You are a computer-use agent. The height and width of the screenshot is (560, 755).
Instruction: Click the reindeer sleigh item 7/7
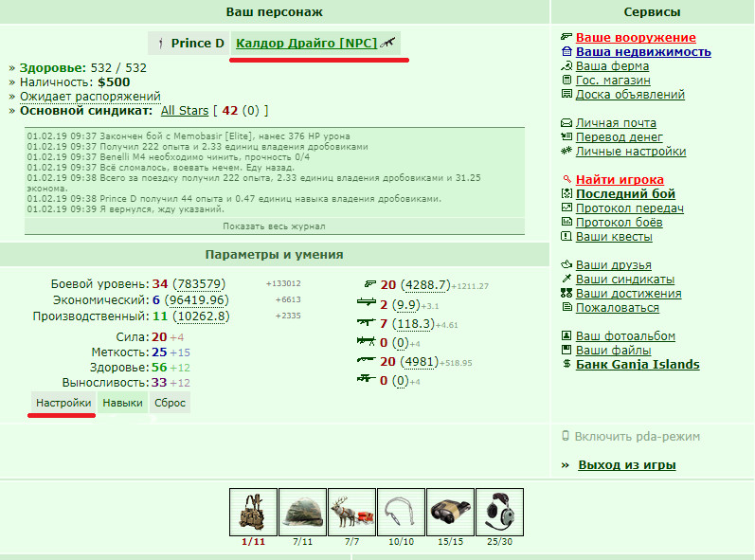(351, 512)
